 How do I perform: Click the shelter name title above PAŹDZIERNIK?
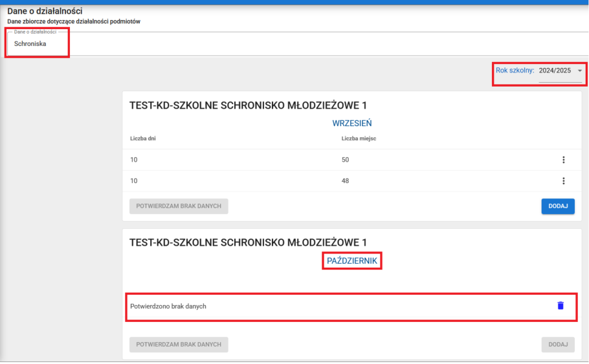(x=248, y=242)
